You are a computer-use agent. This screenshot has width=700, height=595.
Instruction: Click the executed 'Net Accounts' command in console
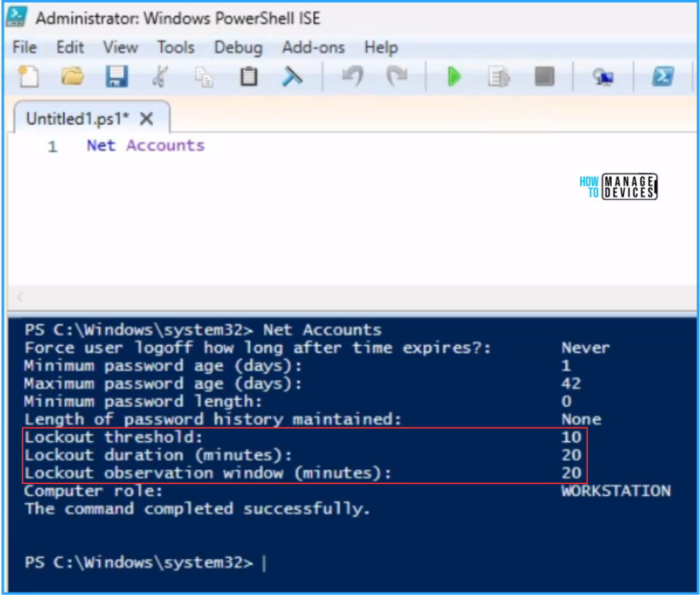coord(323,330)
